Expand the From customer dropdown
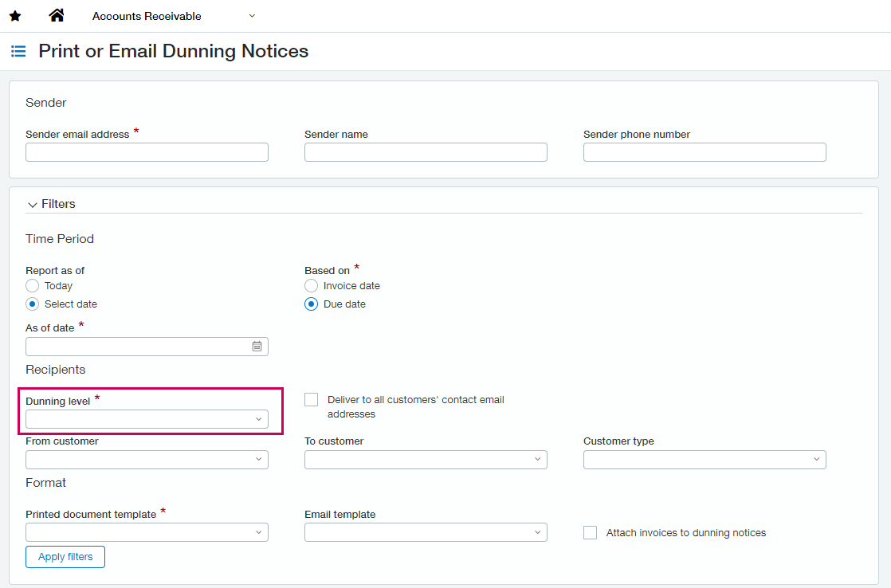 (x=147, y=460)
